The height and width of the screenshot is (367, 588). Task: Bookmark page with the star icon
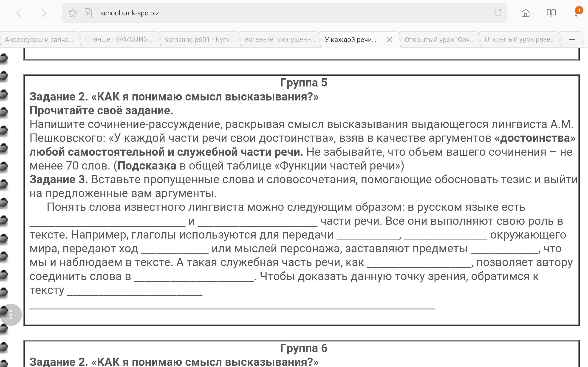coord(72,13)
